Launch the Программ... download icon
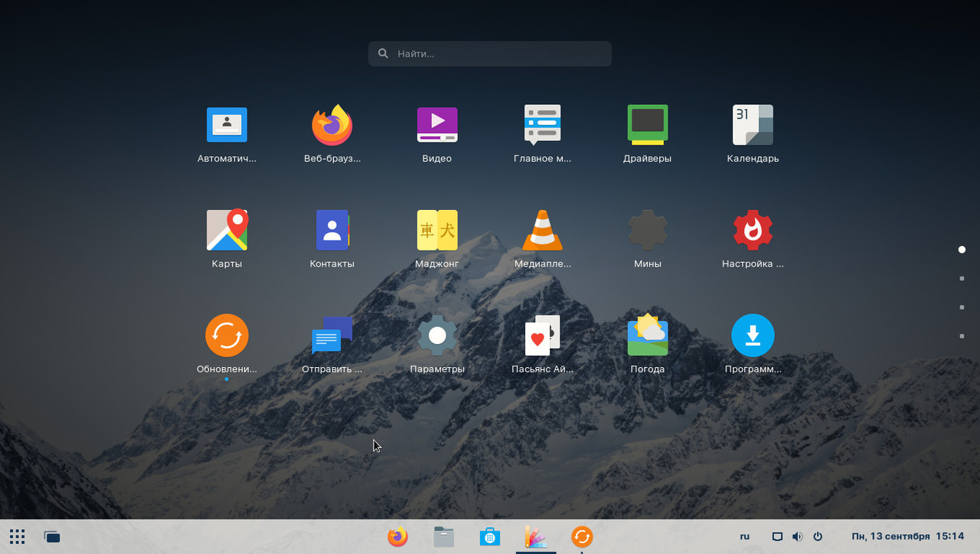Image resolution: width=980 pixels, height=554 pixels. 753,336
